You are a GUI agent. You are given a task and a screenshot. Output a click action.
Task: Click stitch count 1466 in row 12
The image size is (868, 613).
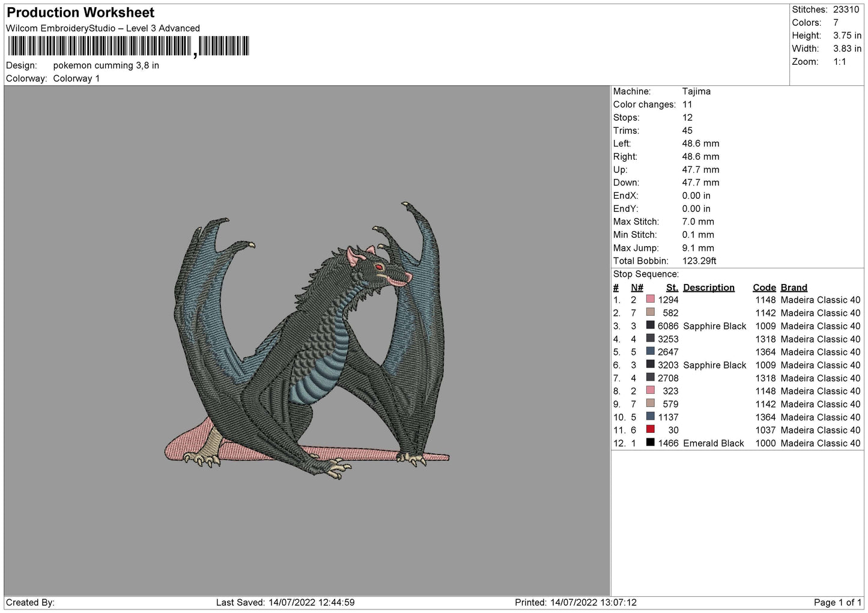[x=668, y=443]
